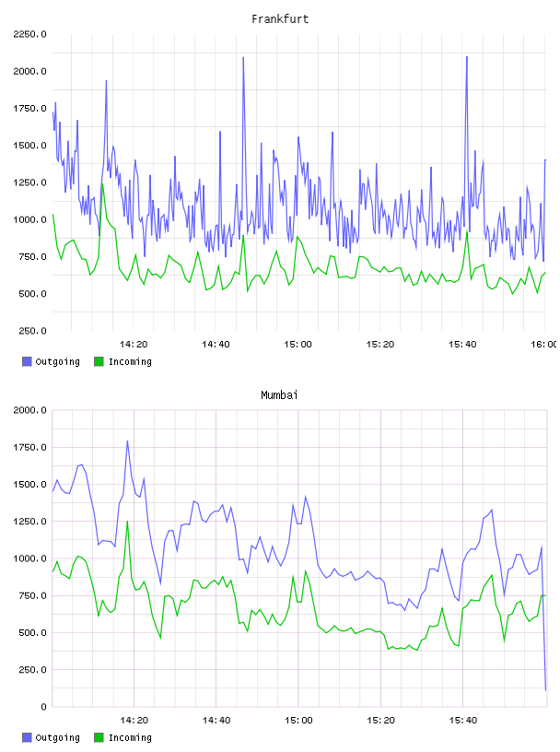Click the 750.0 y-axis label on Mumbai chart
560x752 pixels.
(32, 595)
